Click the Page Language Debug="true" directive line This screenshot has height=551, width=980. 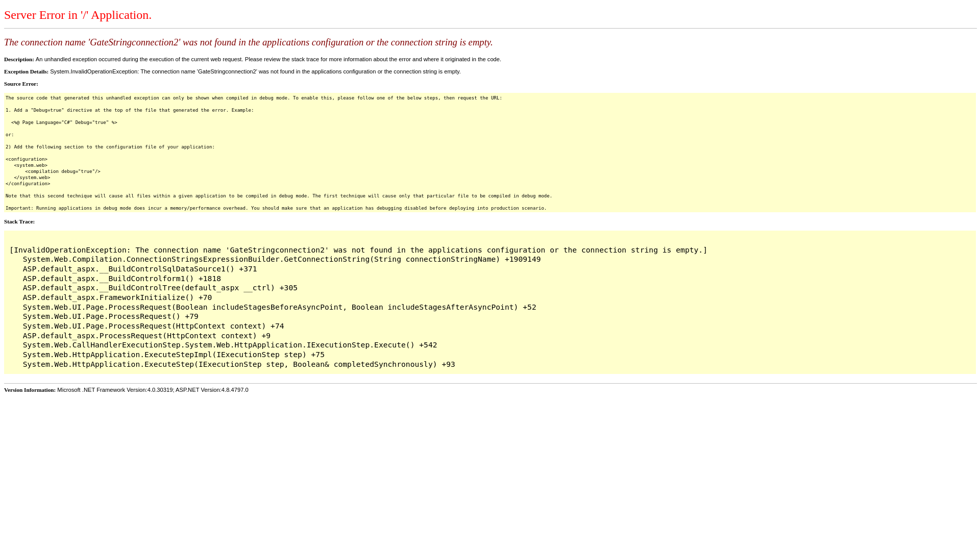coord(64,123)
